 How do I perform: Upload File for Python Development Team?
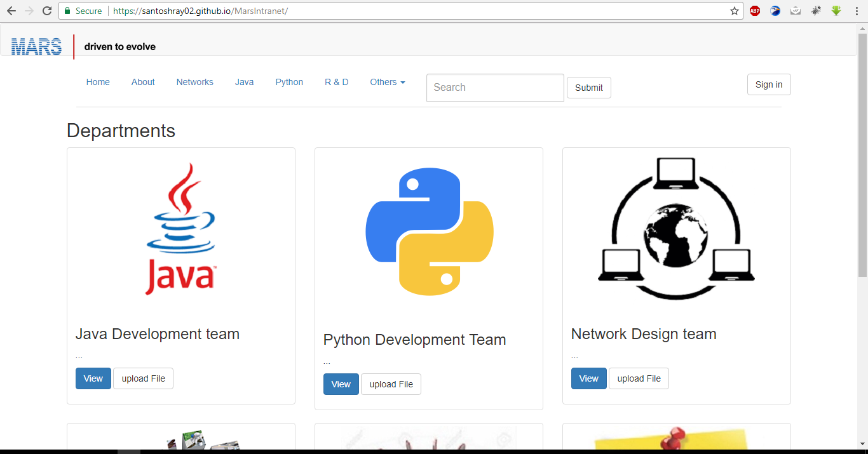pos(391,384)
